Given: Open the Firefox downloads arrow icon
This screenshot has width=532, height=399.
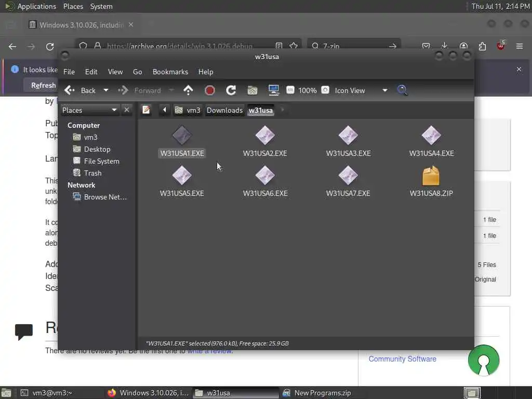Looking at the screenshot, I should 445,46.
